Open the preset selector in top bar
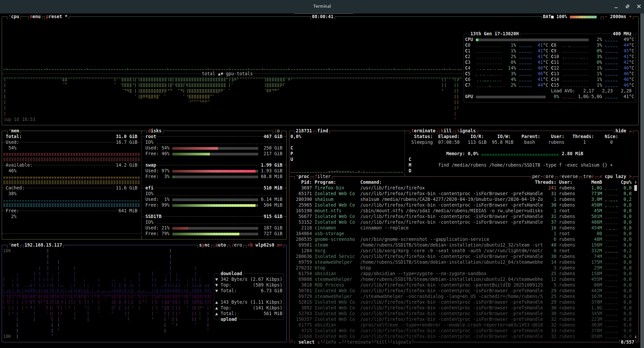 tap(54, 17)
